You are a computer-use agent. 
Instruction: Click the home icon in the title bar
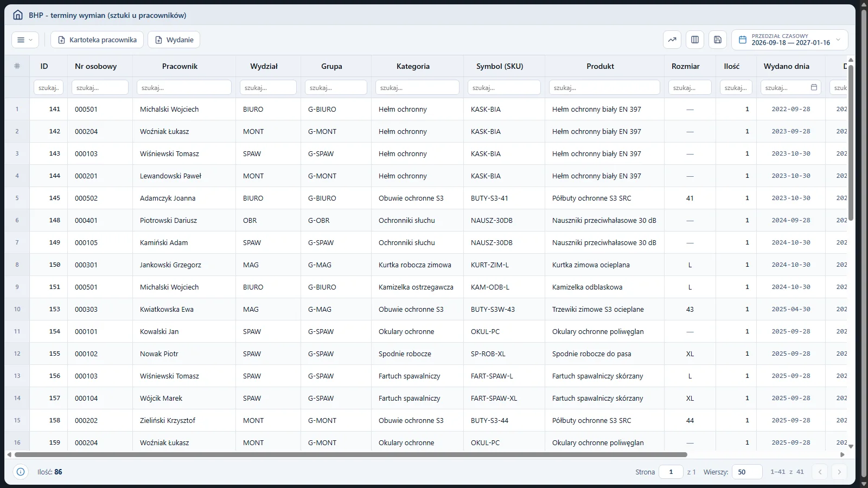coord(18,15)
